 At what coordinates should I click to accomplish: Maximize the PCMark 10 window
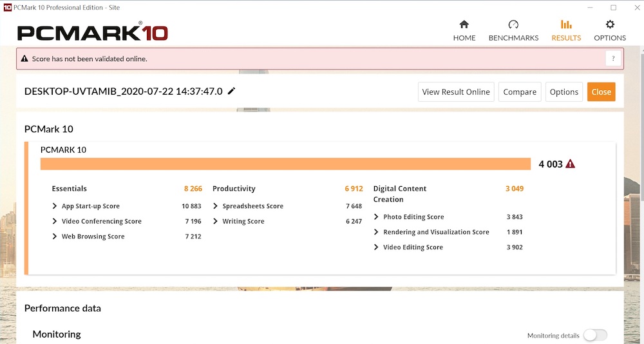pyautogui.click(x=613, y=7)
